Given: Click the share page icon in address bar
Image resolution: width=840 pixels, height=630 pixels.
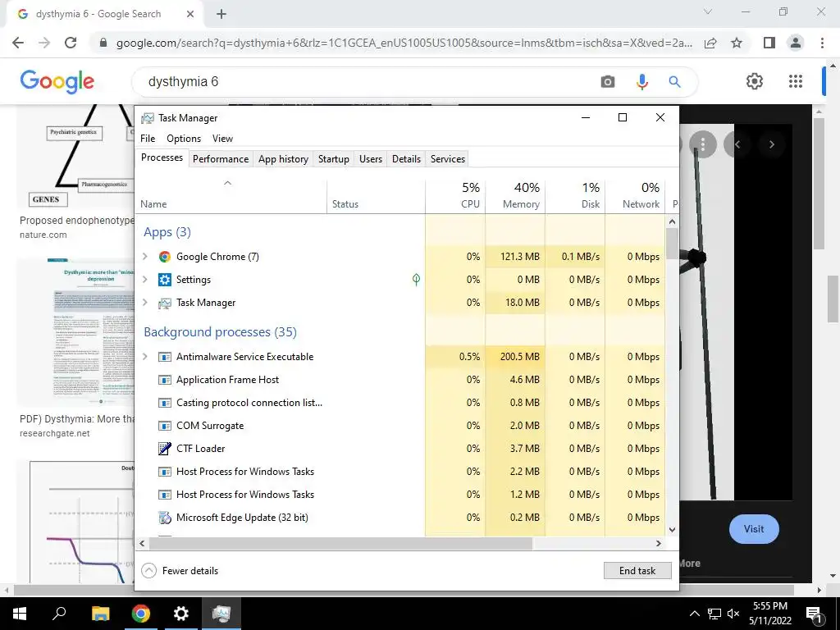Looking at the screenshot, I should coord(710,43).
